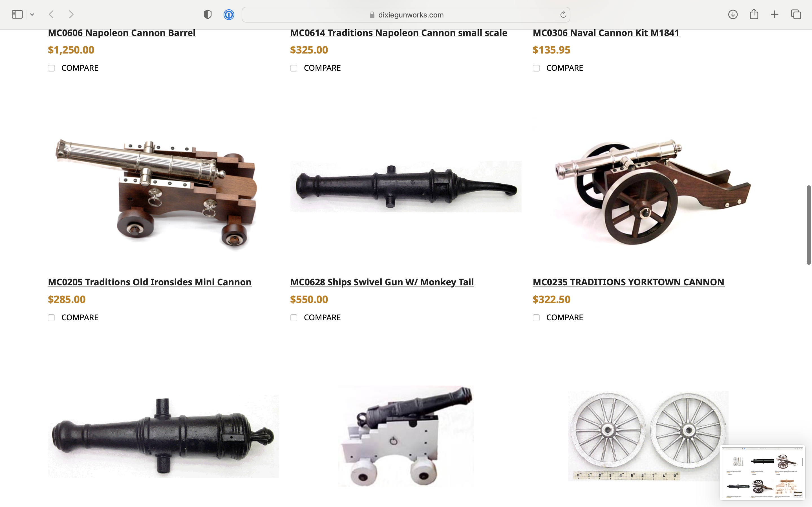Open the 1Password extension icon
Viewport: 812px width, 507px height.
click(229, 14)
